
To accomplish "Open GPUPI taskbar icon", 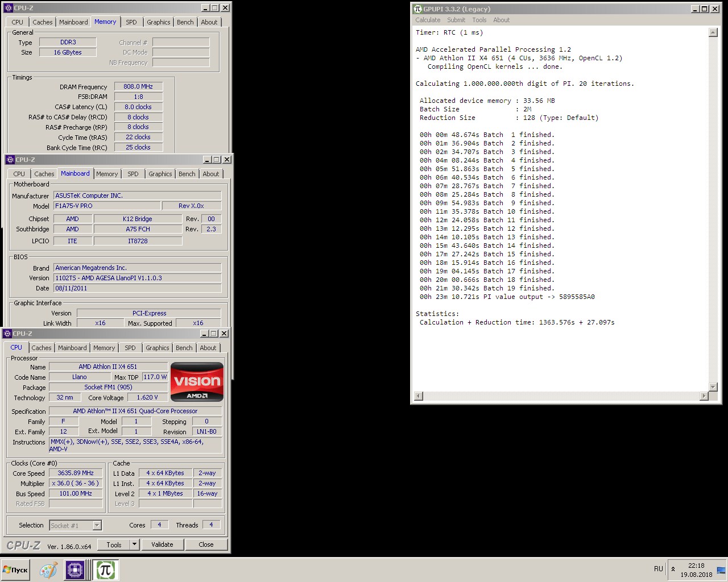I will (105, 569).
